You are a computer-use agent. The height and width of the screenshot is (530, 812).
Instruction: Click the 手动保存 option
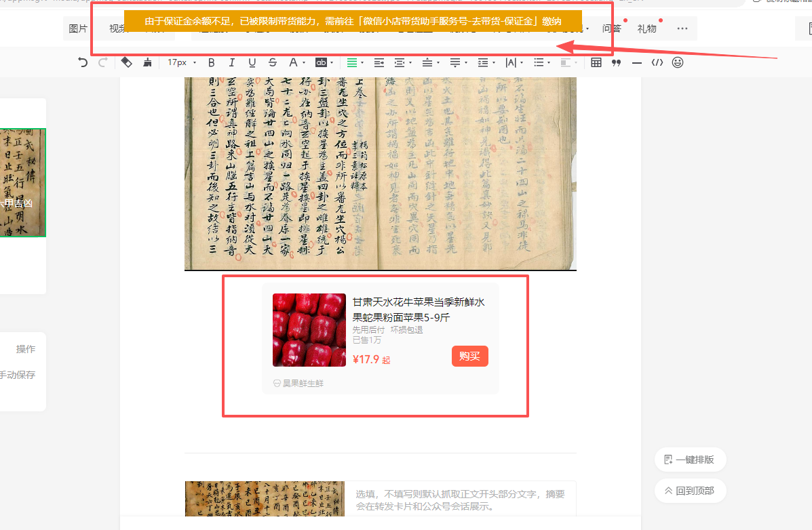pos(18,375)
